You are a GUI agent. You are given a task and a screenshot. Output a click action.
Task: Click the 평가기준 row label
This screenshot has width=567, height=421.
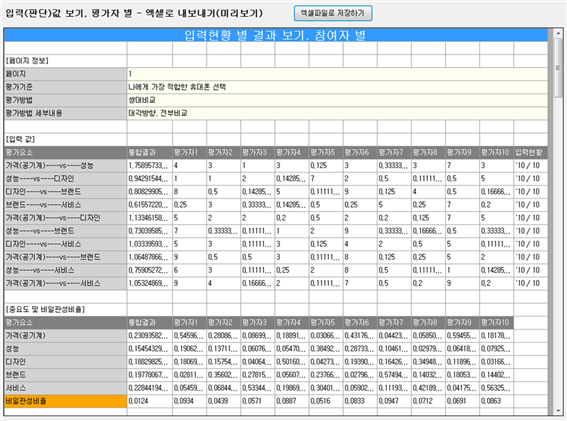click(65, 87)
